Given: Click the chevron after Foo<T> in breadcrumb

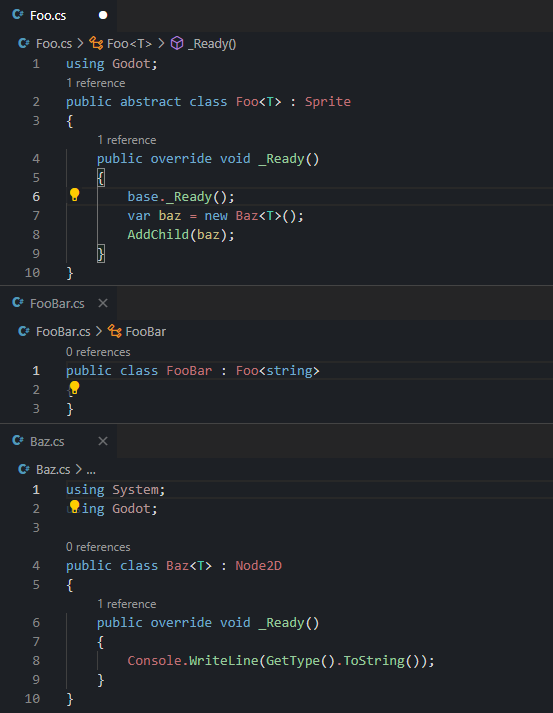Looking at the screenshot, I should coord(161,44).
